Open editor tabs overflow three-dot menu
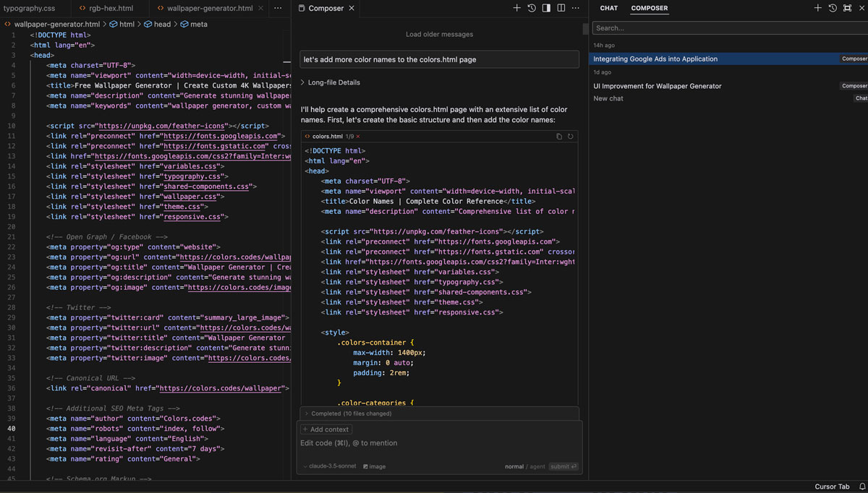 pyautogui.click(x=278, y=9)
